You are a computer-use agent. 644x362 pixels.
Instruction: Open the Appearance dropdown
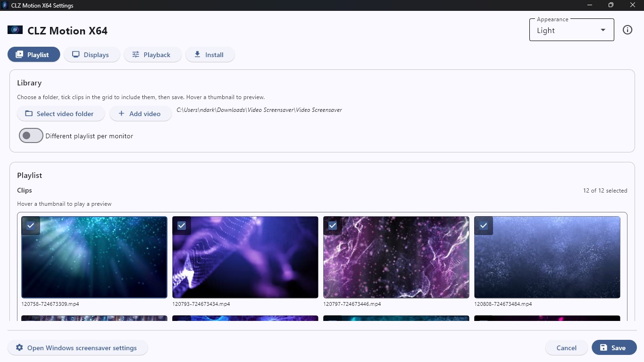click(571, 30)
